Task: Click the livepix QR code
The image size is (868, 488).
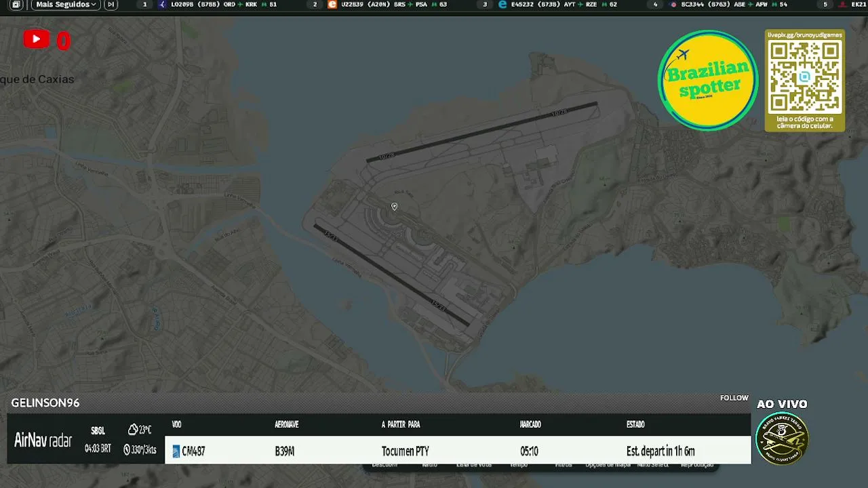Action: click(805, 77)
